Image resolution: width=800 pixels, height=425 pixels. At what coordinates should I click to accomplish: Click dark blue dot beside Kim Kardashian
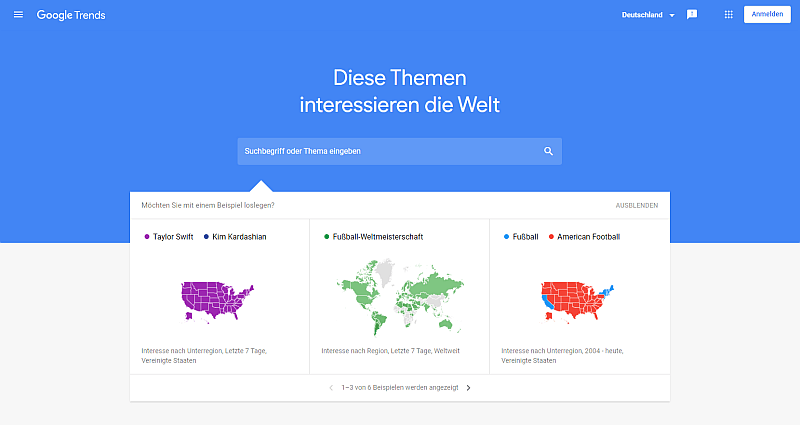coord(206,237)
